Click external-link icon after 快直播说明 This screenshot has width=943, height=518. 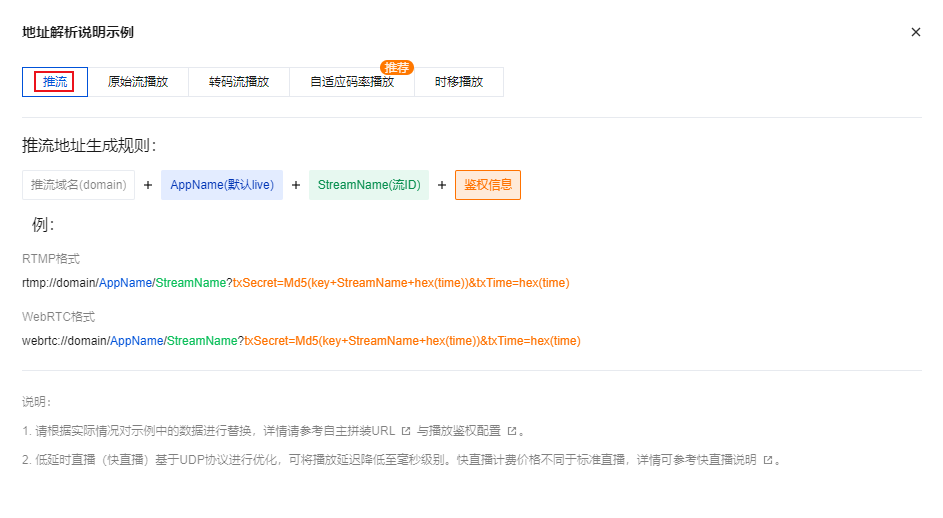coord(768,460)
